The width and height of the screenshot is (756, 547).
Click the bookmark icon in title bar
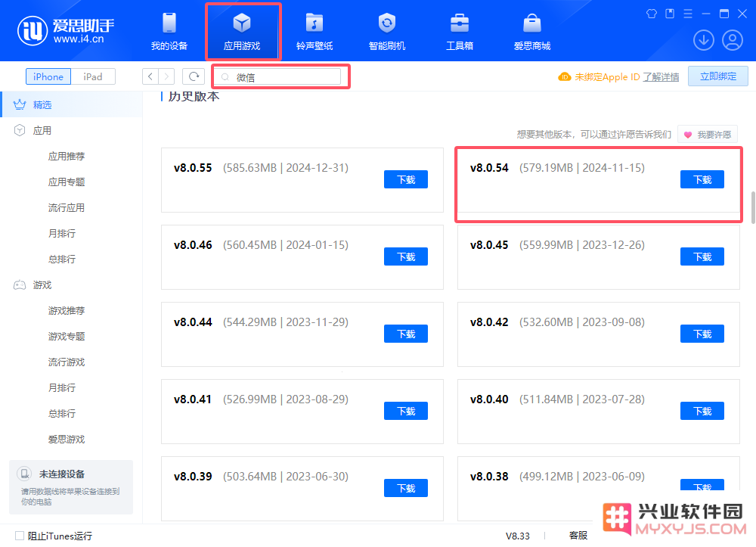670,14
